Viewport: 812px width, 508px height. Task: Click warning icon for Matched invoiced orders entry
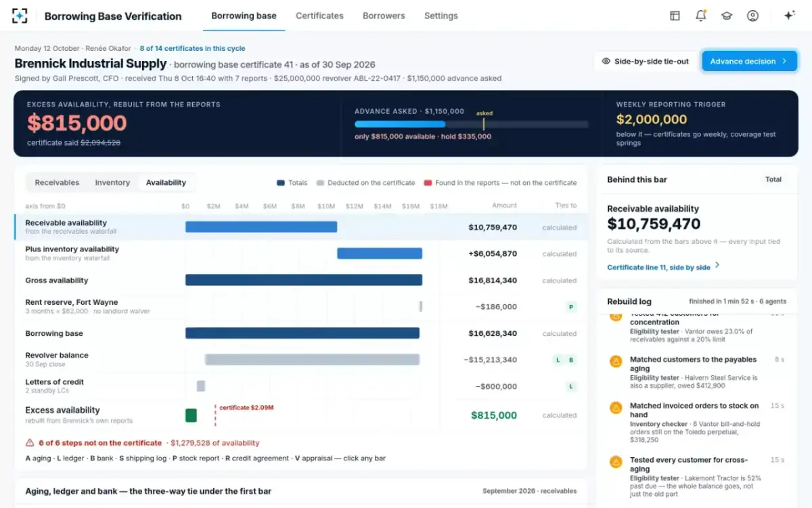pos(616,408)
